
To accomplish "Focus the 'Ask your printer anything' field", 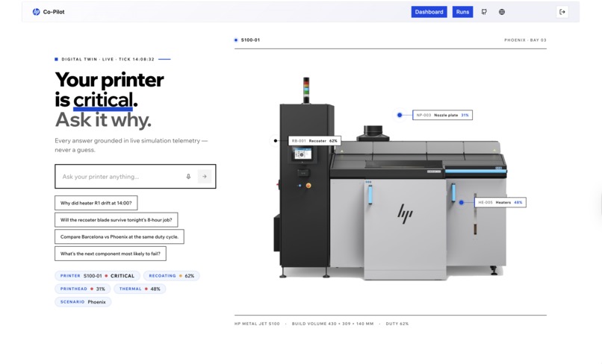I will (x=135, y=177).
